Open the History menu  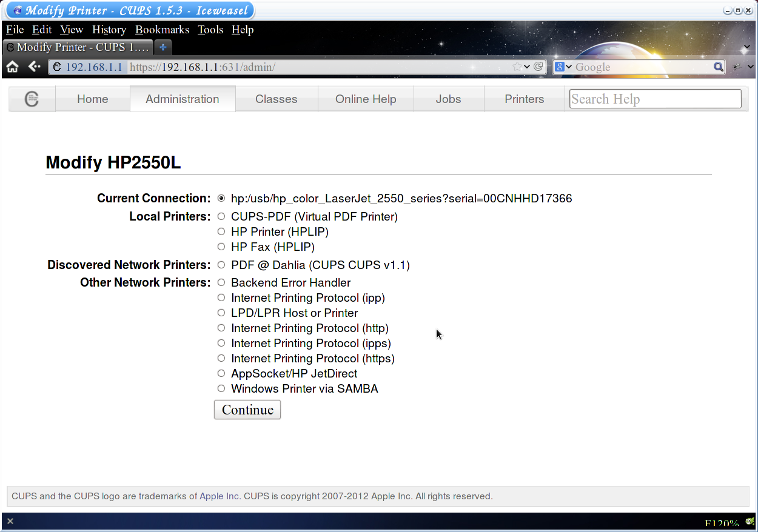pos(109,30)
